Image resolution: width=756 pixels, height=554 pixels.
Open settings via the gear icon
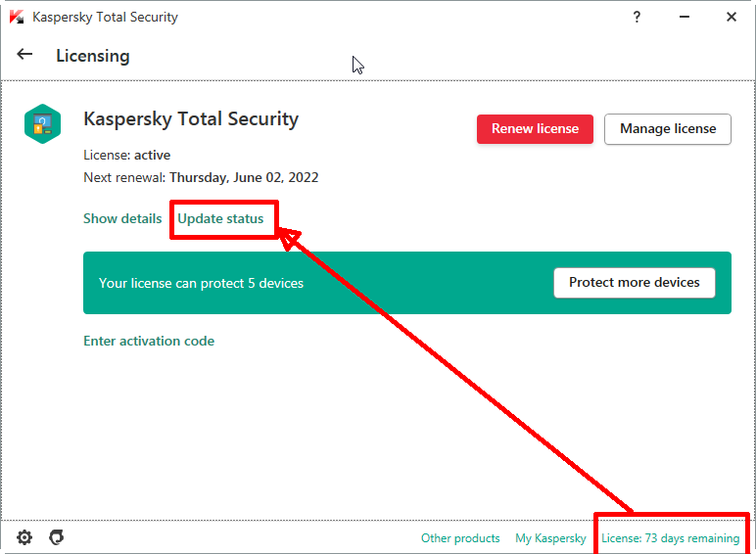pyautogui.click(x=24, y=537)
